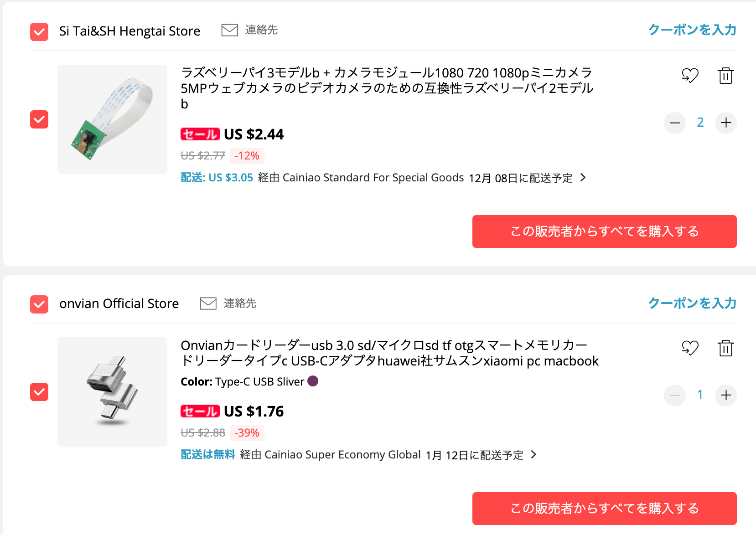Expand Cainiao Standard shipping options chevron

tap(583, 178)
